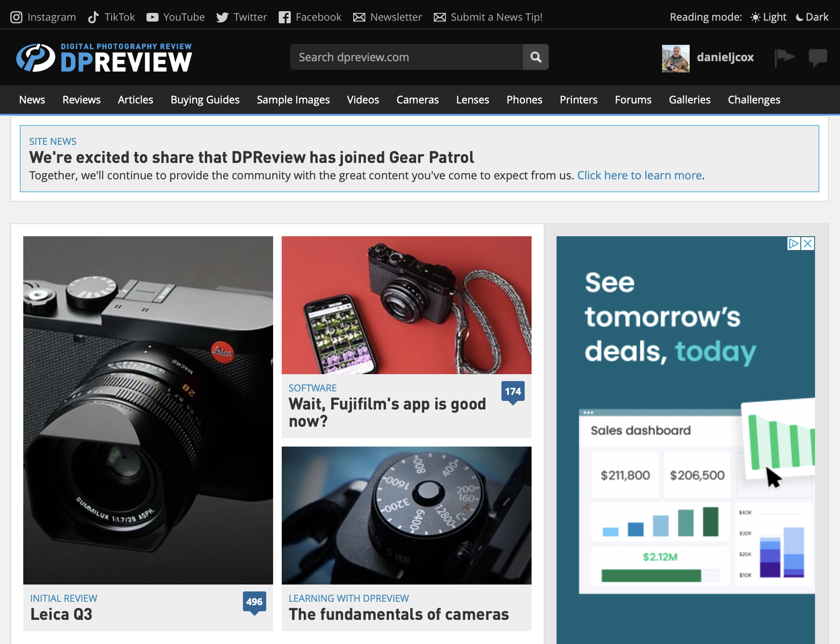Go to the Articles section

135,100
